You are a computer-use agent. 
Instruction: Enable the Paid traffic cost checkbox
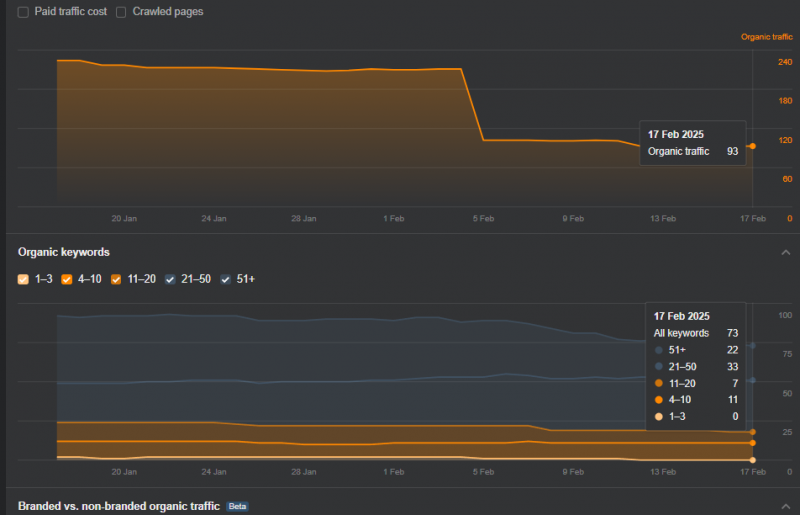[23, 12]
